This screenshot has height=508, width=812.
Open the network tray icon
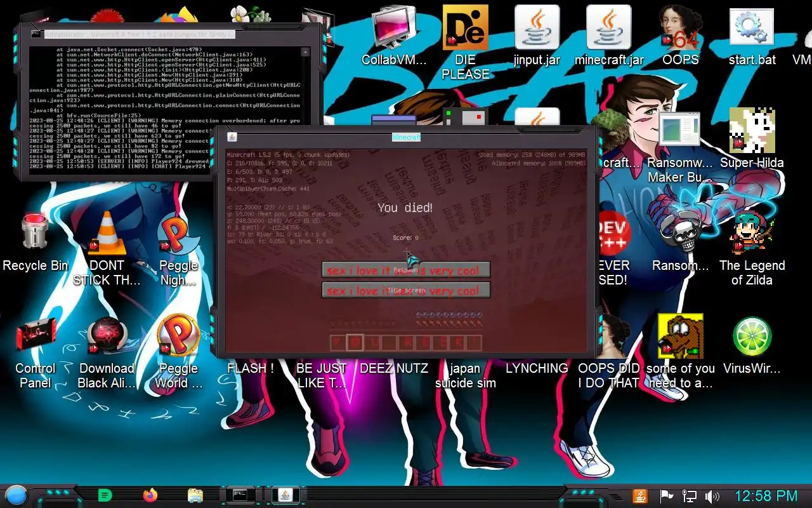tap(689, 496)
